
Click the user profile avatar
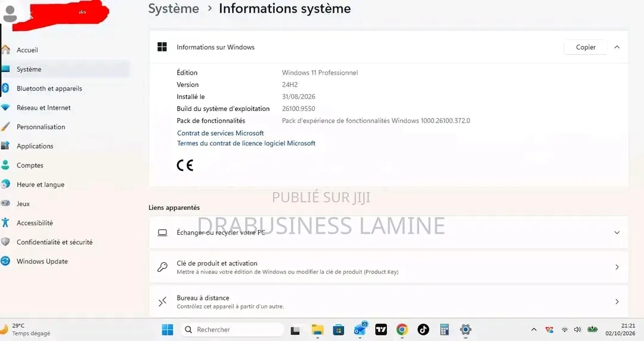tap(10, 14)
